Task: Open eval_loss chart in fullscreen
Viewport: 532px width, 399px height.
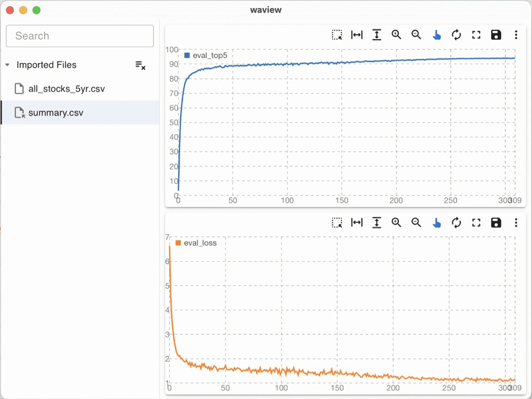Action: coord(476,223)
